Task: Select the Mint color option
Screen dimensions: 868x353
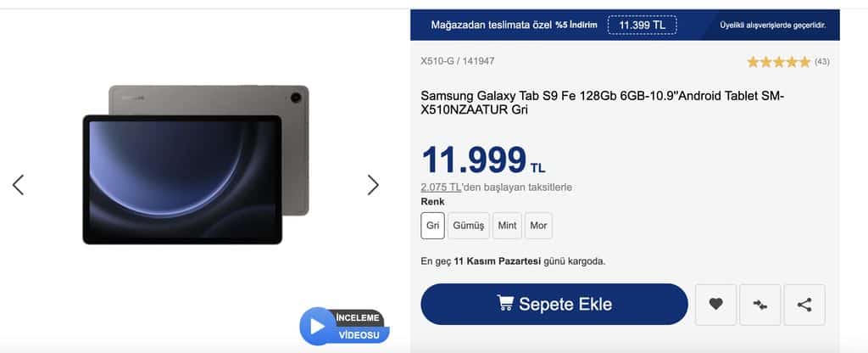Action: [x=507, y=226]
